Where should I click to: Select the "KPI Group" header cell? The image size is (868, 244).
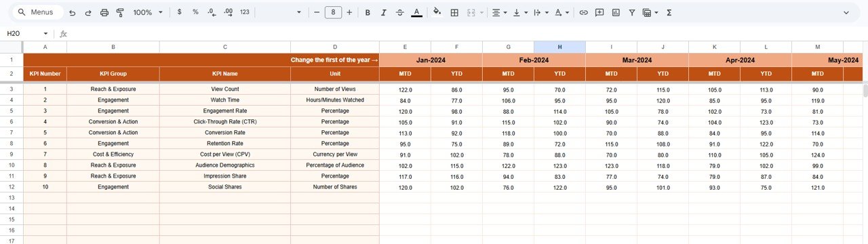click(113, 73)
